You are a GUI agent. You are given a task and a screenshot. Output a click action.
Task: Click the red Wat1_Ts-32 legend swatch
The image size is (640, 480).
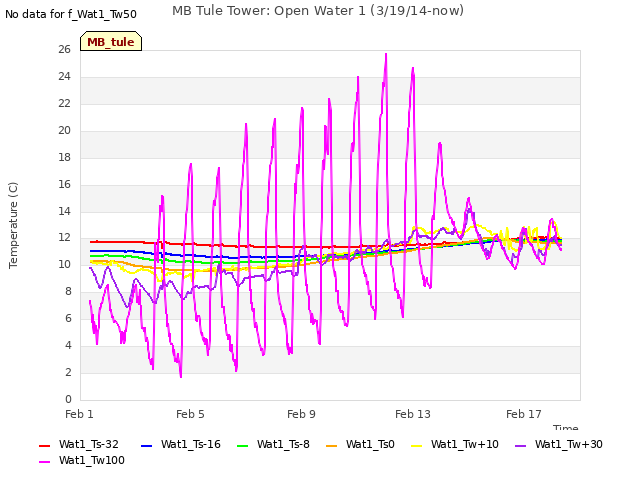(x=44, y=446)
